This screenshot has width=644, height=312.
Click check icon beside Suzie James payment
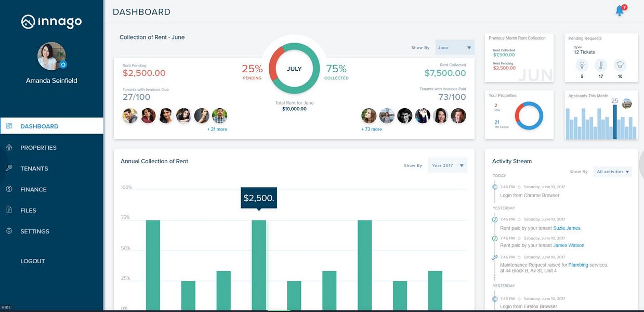(x=495, y=219)
